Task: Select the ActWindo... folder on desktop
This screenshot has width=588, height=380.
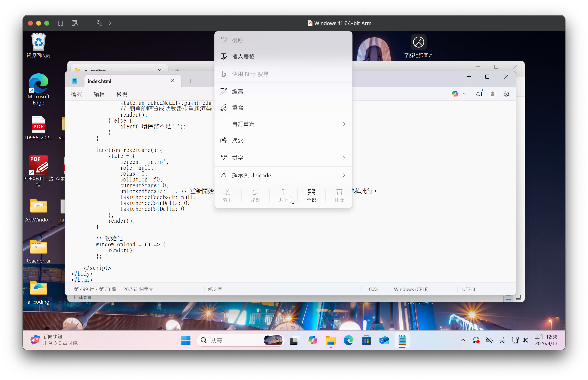Action: [38, 210]
